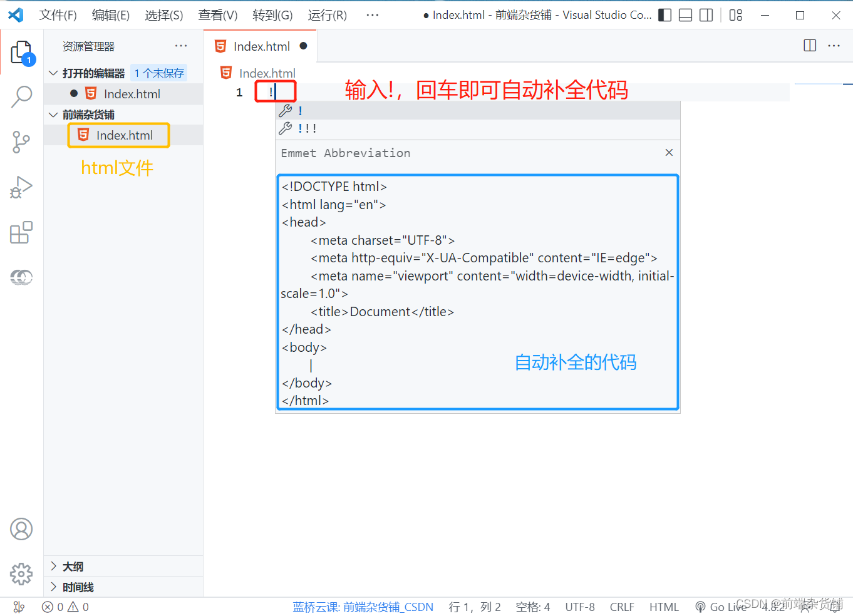Viewport: 853px width, 616px height.
Task: Toggle the secondary side bar layout button
Action: 706,15
